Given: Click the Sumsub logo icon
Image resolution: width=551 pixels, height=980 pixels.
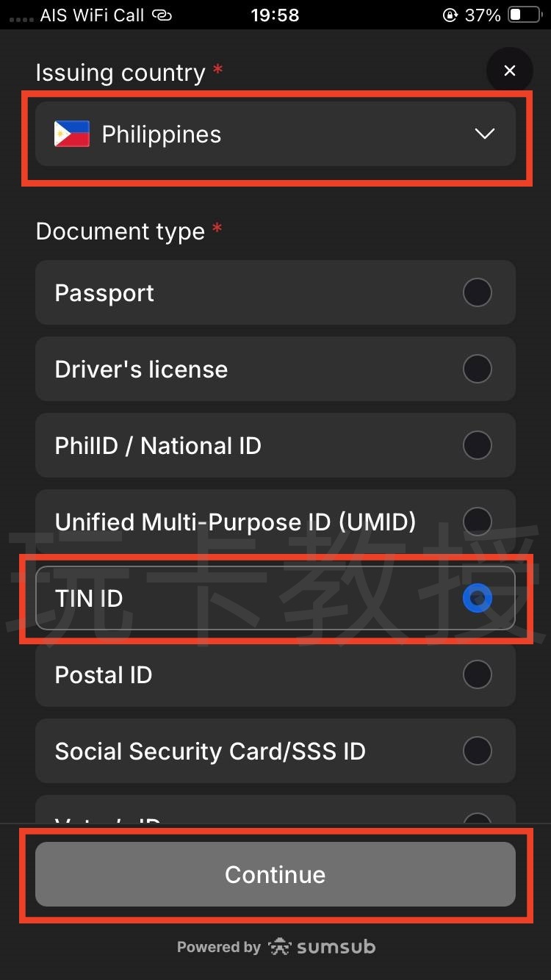Looking at the screenshot, I should (x=280, y=947).
